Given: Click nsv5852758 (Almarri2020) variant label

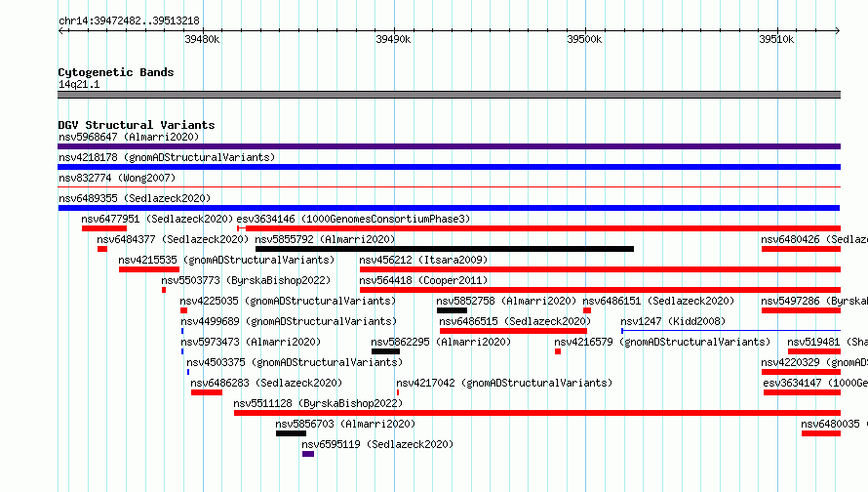Looking at the screenshot, I should (x=506, y=301).
